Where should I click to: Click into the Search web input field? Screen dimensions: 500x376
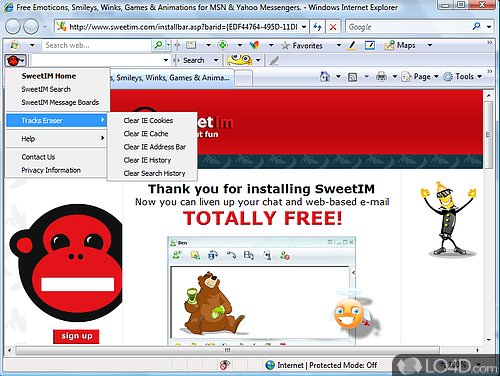tap(97, 45)
